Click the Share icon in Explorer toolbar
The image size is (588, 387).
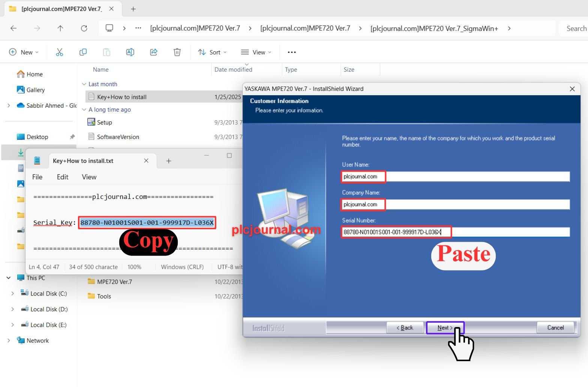pyautogui.click(x=154, y=52)
